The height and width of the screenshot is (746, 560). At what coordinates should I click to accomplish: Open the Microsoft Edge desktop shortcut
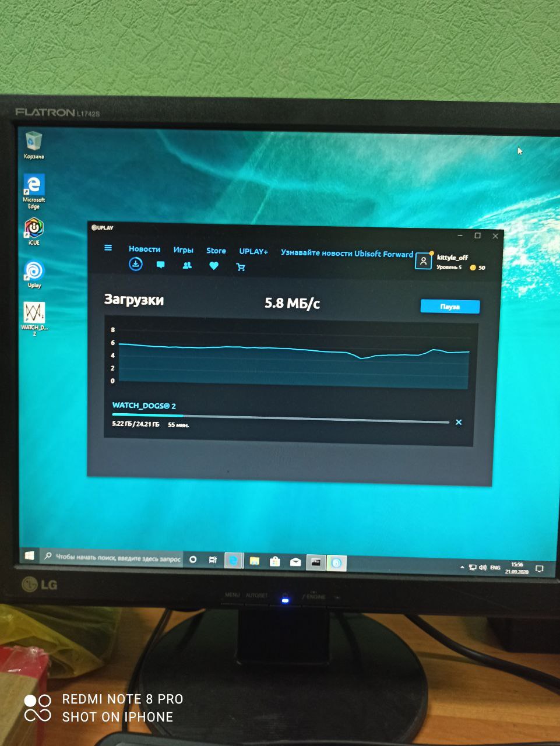34,192
